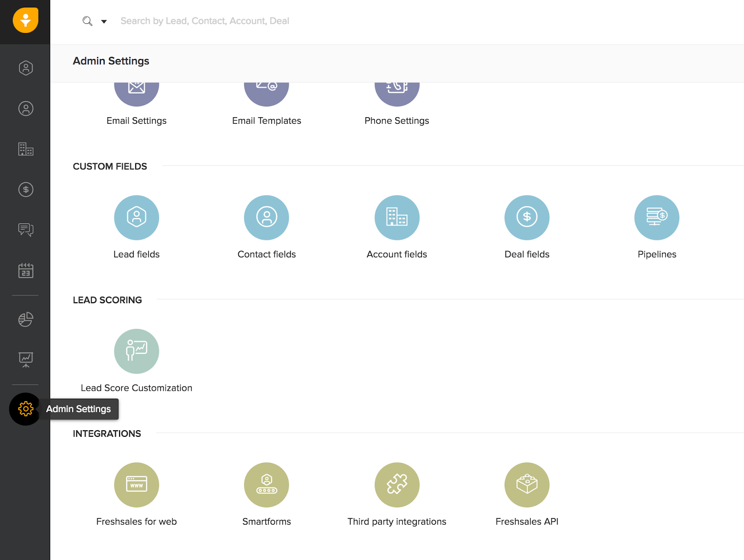744x560 pixels.
Task: Open the Account fields icon
Action: tap(397, 218)
